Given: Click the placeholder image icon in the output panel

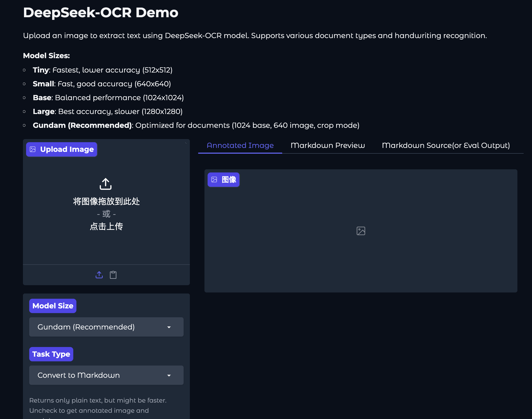Looking at the screenshot, I should tap(361, 231).
